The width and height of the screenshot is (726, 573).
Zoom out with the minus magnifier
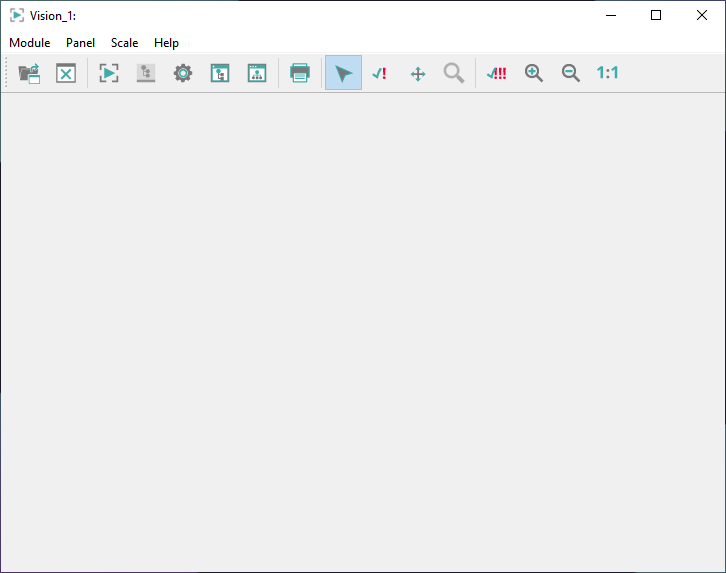tap(571, 73)
